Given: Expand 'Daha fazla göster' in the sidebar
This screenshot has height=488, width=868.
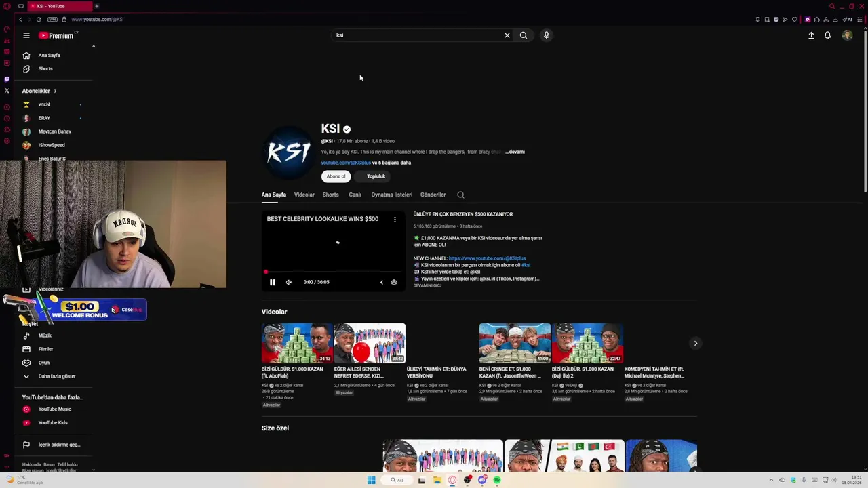Looking at the screenshot, I should [x=56, y=376].
